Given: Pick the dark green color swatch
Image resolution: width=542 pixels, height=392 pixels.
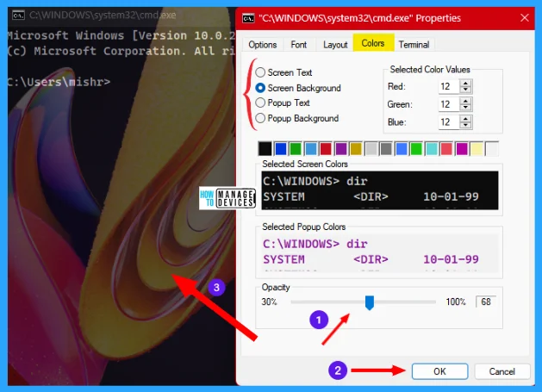Looking at the screenshot, I should [296, 149].
